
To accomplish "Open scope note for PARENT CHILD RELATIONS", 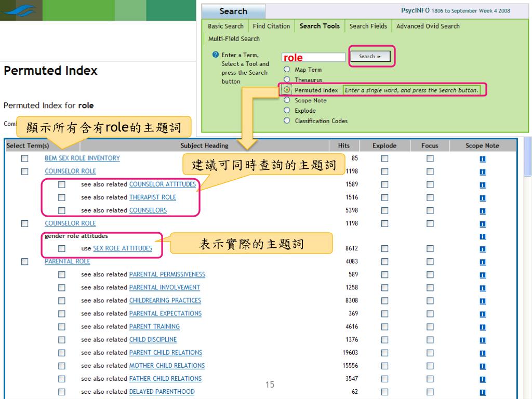I will tap(483, 353).
